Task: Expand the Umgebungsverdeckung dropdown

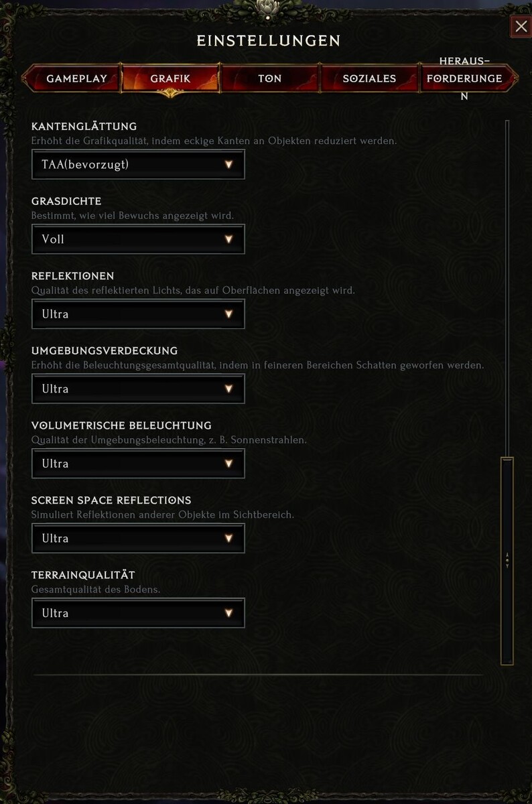Action: coord(138,389)
